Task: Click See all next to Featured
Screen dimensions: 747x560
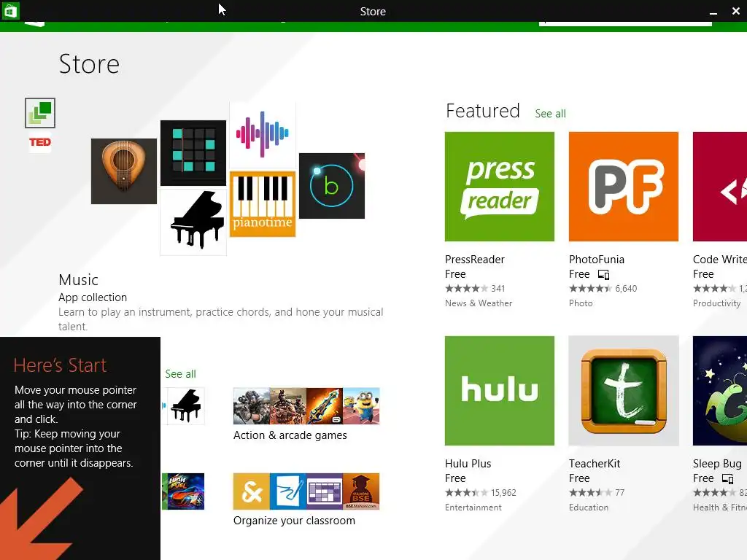Action: pyautogui.click(x=550, y=114)
